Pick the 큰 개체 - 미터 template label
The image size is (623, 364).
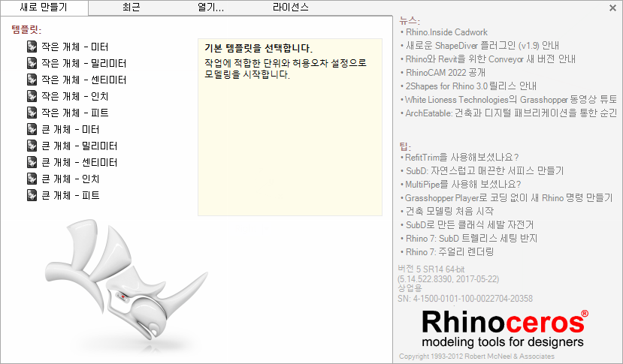pos(71,130)
